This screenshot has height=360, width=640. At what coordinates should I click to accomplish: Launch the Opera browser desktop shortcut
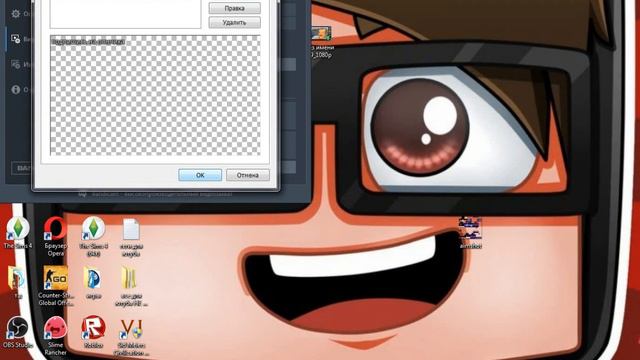click(x=56, y=237)
